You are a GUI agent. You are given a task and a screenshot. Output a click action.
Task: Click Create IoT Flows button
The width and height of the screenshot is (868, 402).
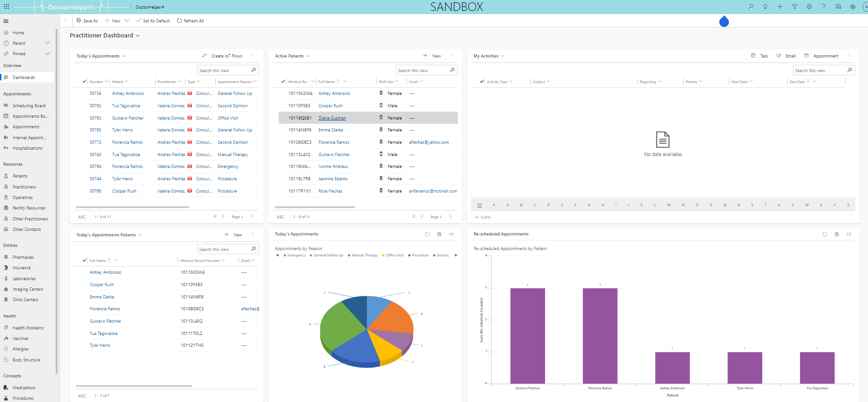click(x=222, y=56)
